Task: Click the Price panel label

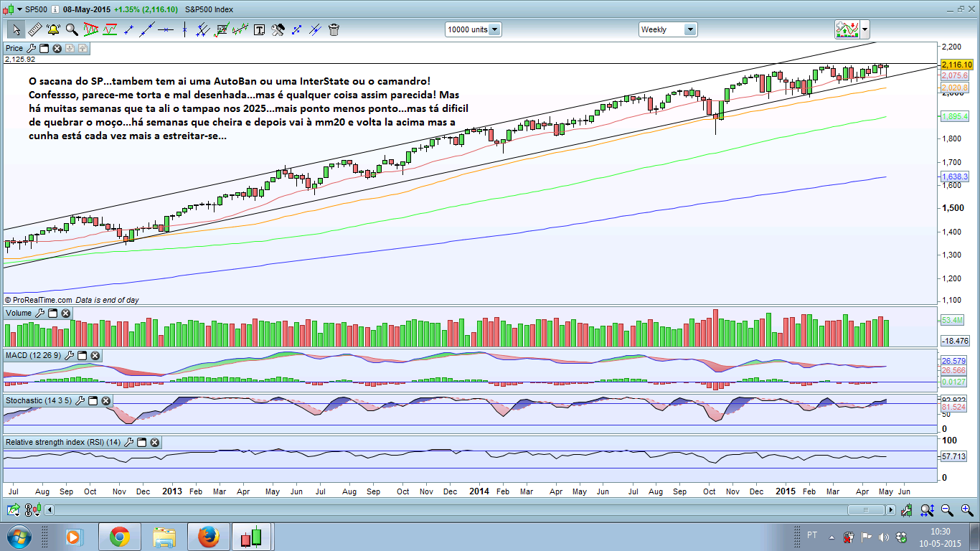Action: point(14,48)
